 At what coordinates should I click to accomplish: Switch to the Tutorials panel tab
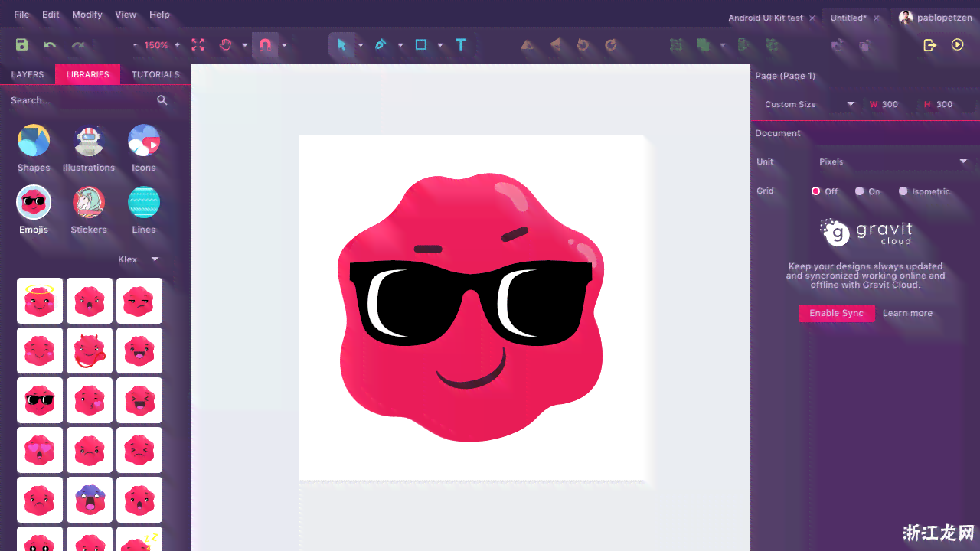coord(155,74)
